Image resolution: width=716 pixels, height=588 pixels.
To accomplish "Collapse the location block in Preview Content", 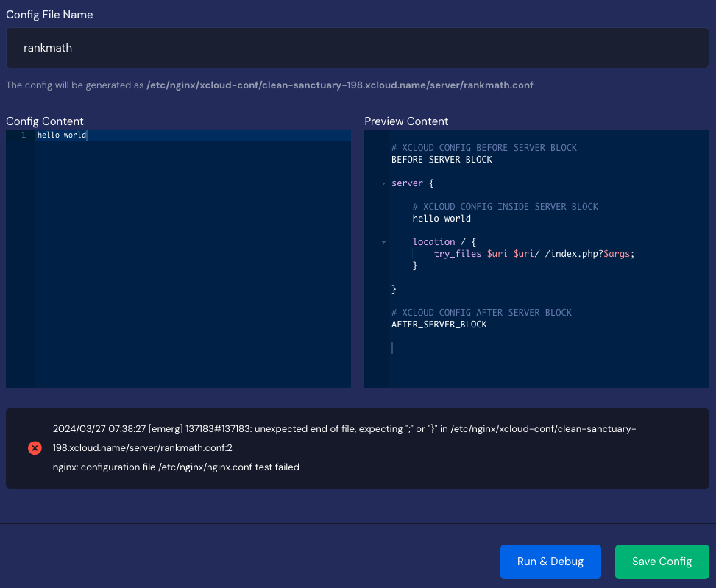I will click(x=383, y=242).
